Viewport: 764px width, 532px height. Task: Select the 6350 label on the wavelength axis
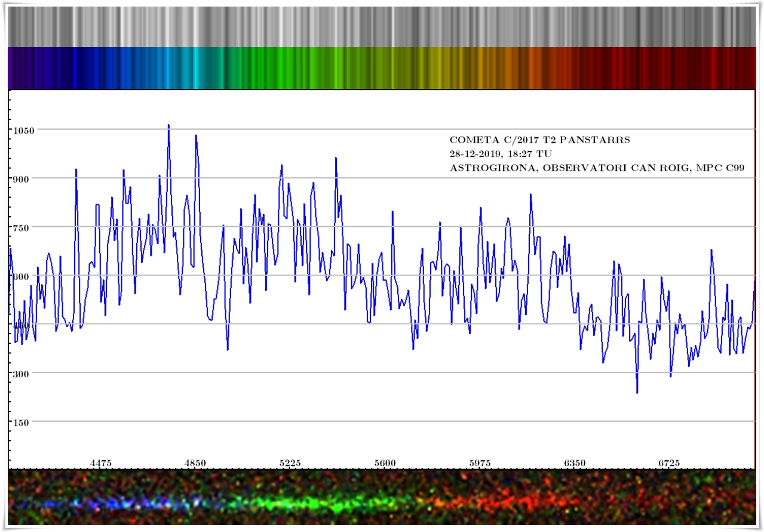click(x=575, y=463)
